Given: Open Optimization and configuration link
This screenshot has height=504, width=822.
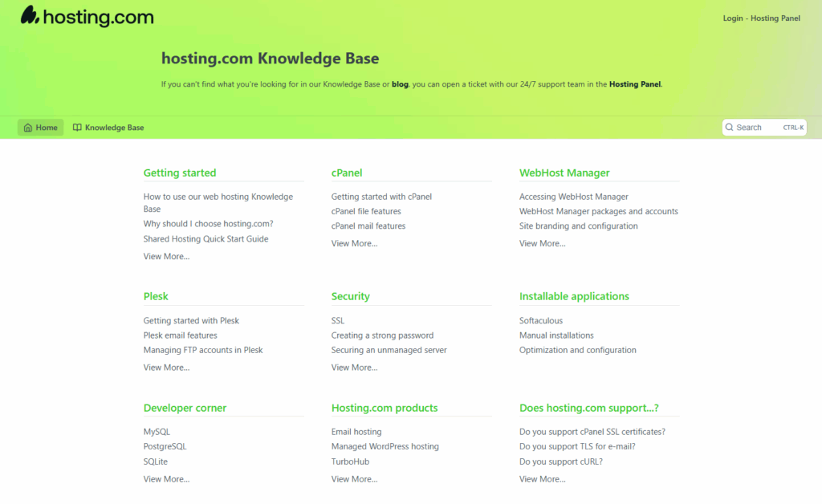Looking at the screenshot, I should point(577,350).
